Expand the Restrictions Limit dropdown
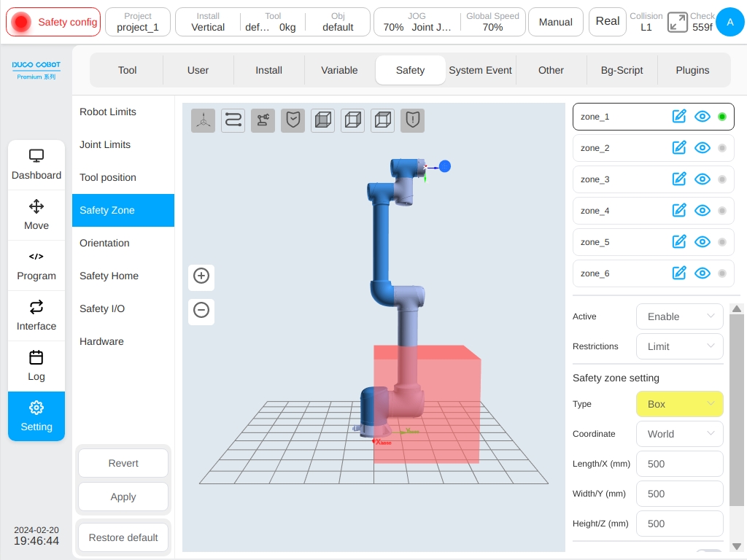 680,346
